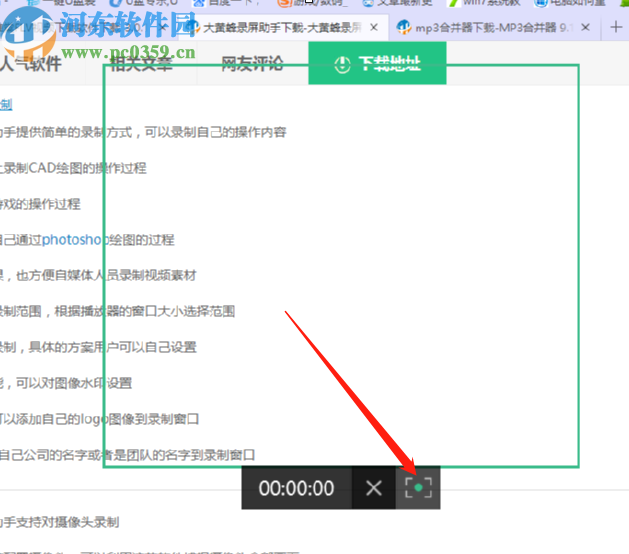Viewport: 629px width, 554px height.
Task: Click the green 下载地址 button
Action: 377,63
